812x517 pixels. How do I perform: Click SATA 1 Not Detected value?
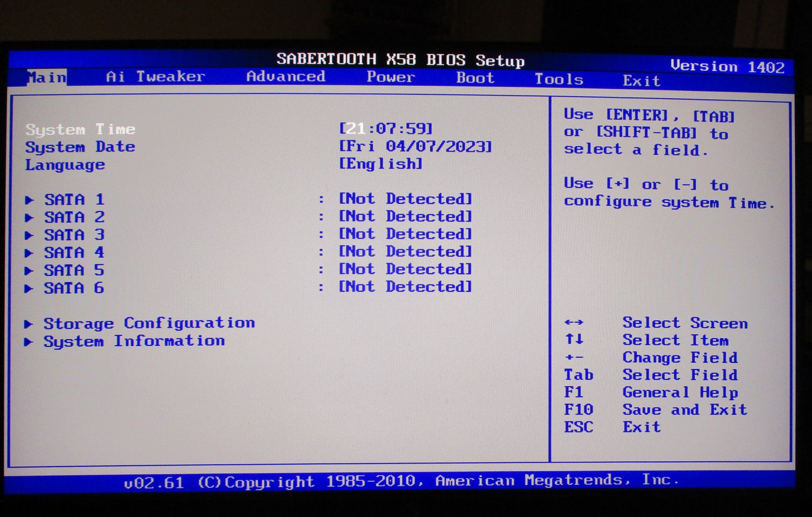coord(406,198)
